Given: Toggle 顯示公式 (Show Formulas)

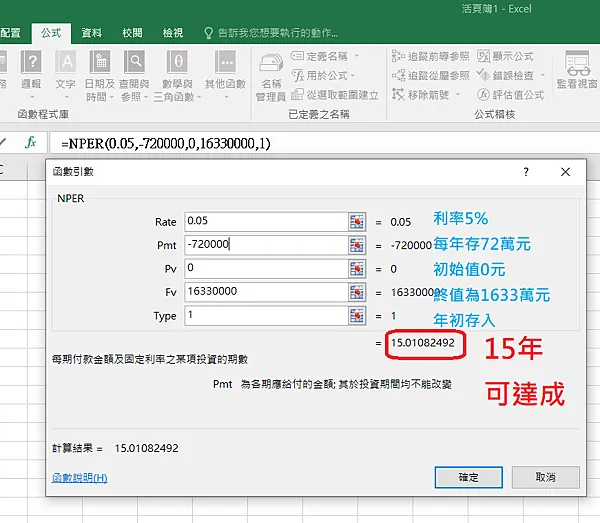Looking at the screenshot, I should tap(505, 56).
